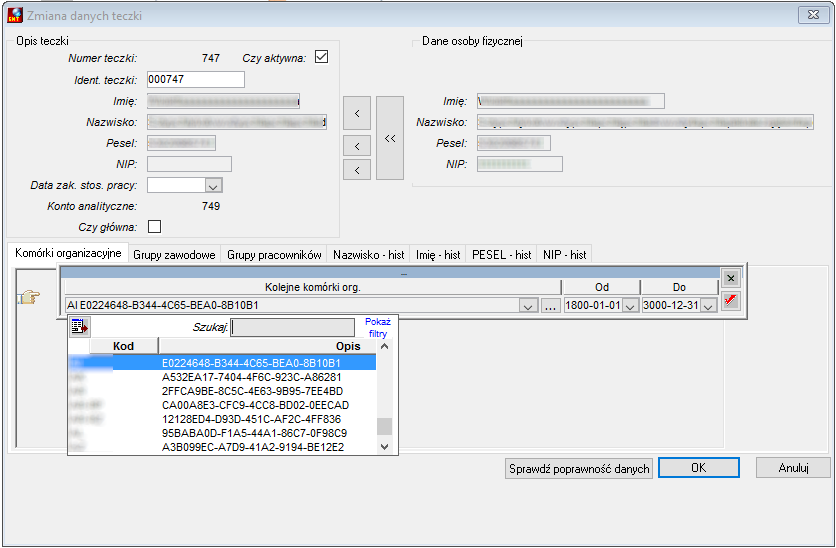Image resolution: width=836 pixels, height=548 pixels.
Task: Click the double arrow copy all button
Action: pyautogui.click(x=390, y=138)
